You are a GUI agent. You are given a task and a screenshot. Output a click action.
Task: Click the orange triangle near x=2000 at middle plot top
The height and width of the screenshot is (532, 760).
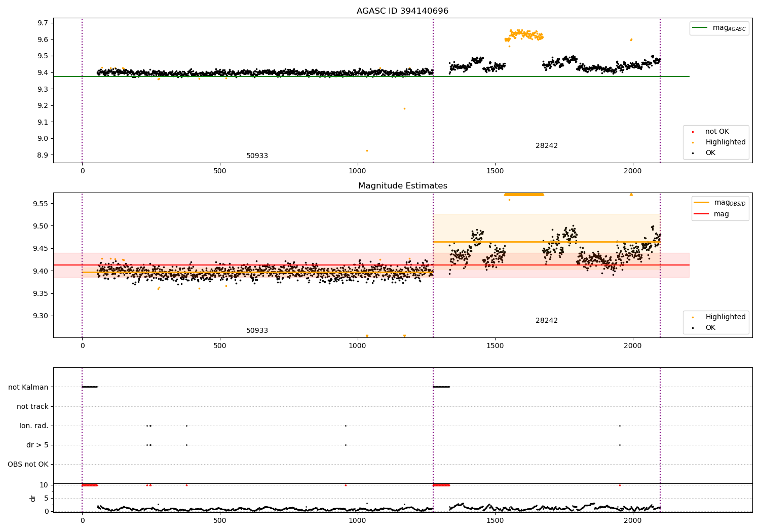(631, 194)
